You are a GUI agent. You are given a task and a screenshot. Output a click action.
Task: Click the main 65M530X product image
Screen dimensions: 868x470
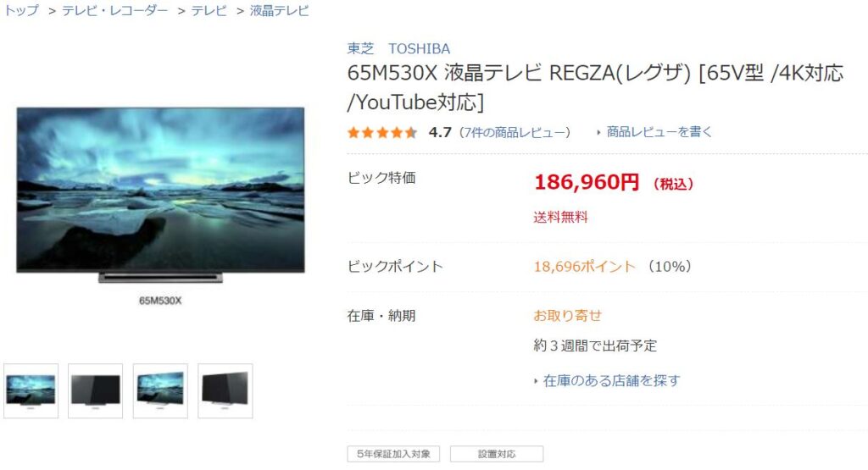coord(160,195)
